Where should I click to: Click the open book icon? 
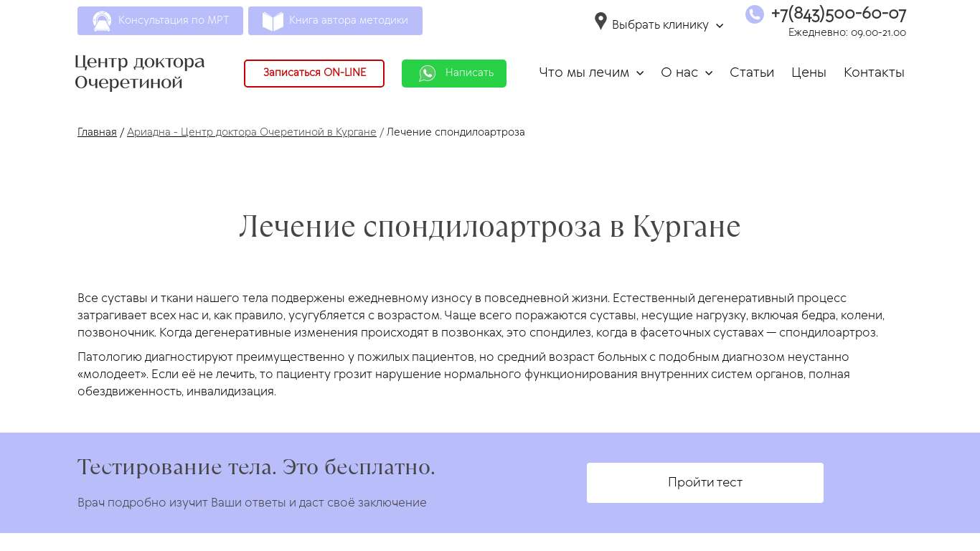[273, 22]
